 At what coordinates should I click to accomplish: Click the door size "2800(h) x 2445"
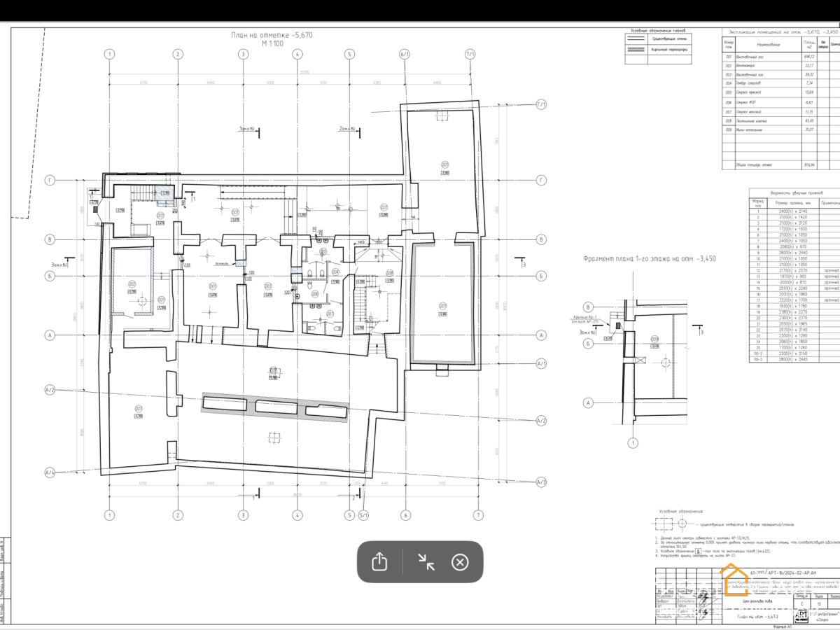(793, 360)
